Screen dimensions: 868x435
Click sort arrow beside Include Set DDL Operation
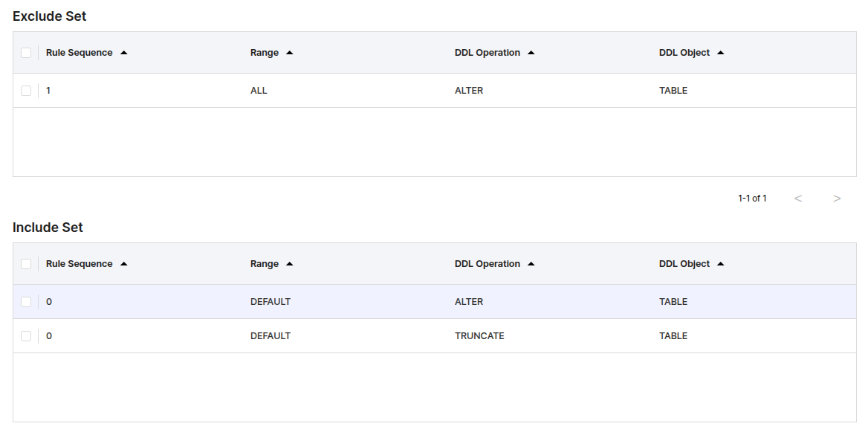[x=531, y=264]
